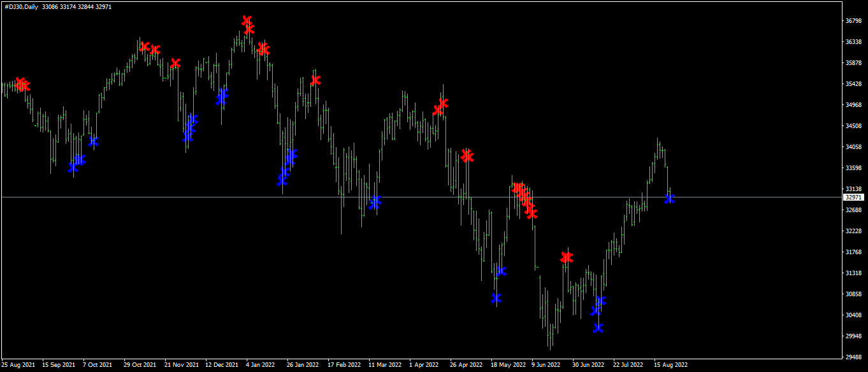Click the 22 Jul 2022 date label
This screenshot has width=868, height=372.
click(x=630, y=366)
